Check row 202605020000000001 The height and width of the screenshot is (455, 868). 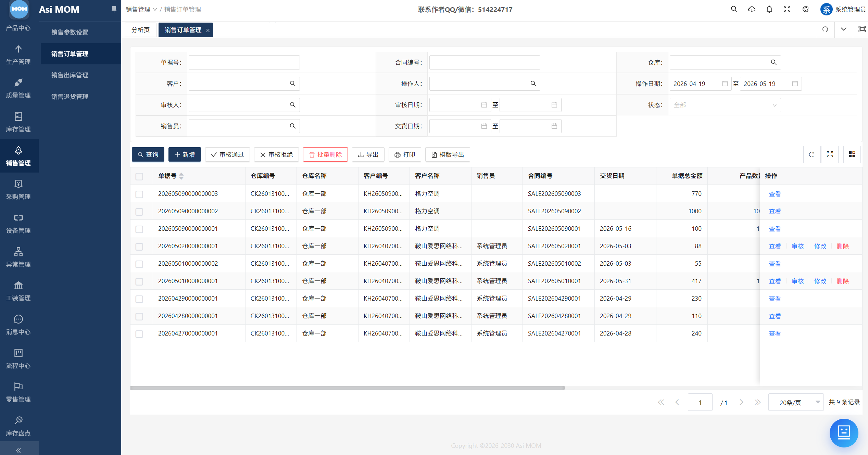[139, 247]
